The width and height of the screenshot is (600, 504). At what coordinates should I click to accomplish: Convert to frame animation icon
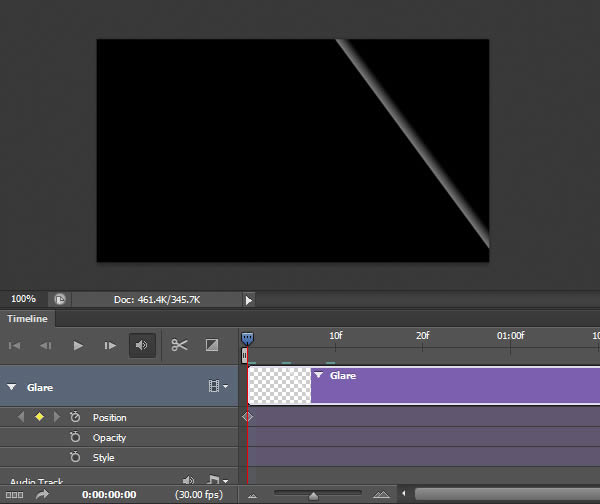[x=15, y=495]
